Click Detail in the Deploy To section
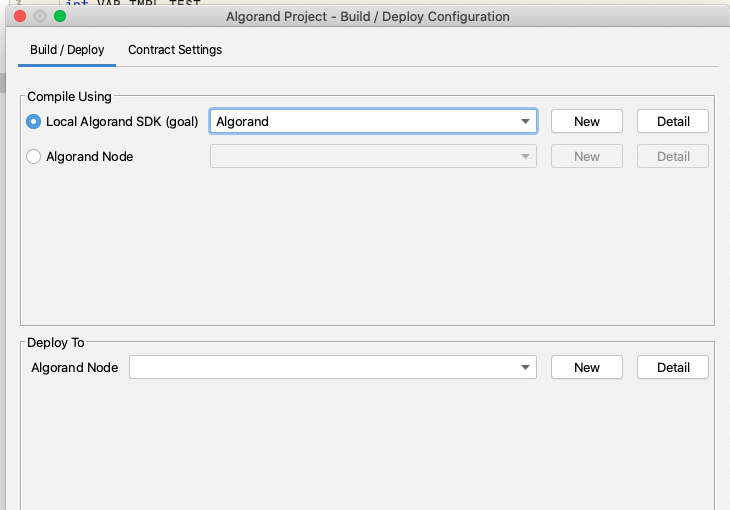The image size is (730, 510). (x=673, y=367)
